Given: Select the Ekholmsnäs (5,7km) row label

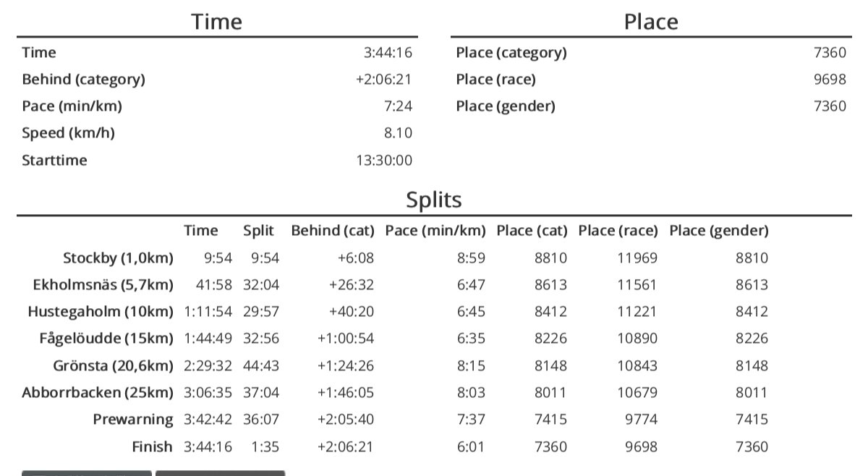Looking at the screenshot, I should (103, 285).
